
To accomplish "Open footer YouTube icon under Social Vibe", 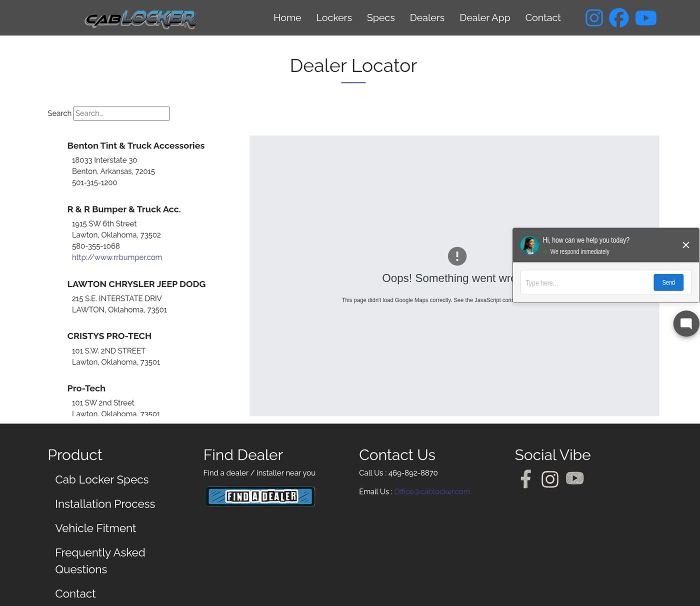I will tap(575, 478).
